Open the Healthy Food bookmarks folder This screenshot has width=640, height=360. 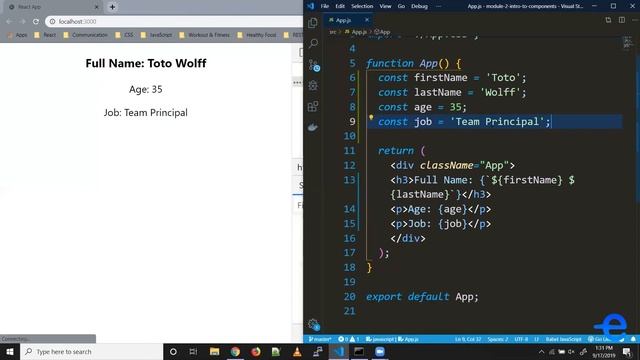coord(257,35)
